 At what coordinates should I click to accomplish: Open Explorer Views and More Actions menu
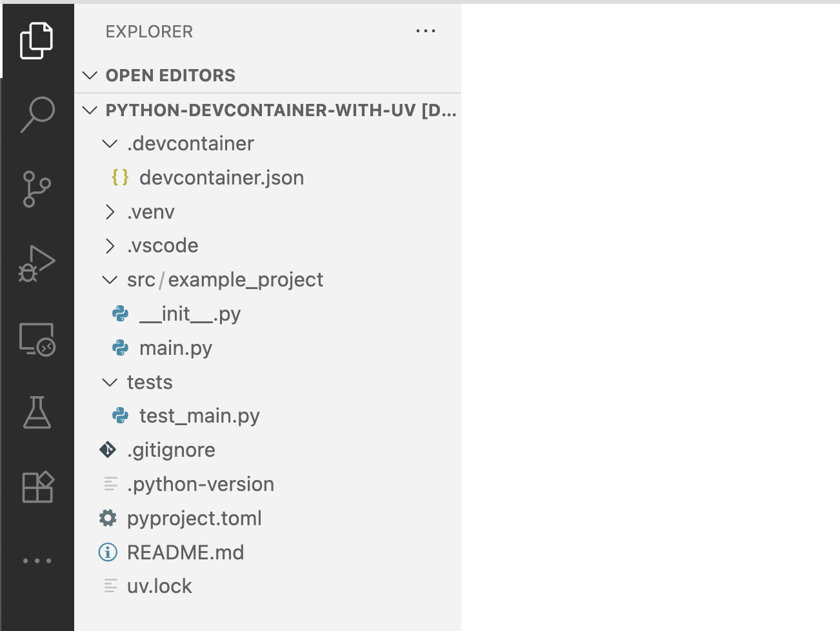(426, 31)
